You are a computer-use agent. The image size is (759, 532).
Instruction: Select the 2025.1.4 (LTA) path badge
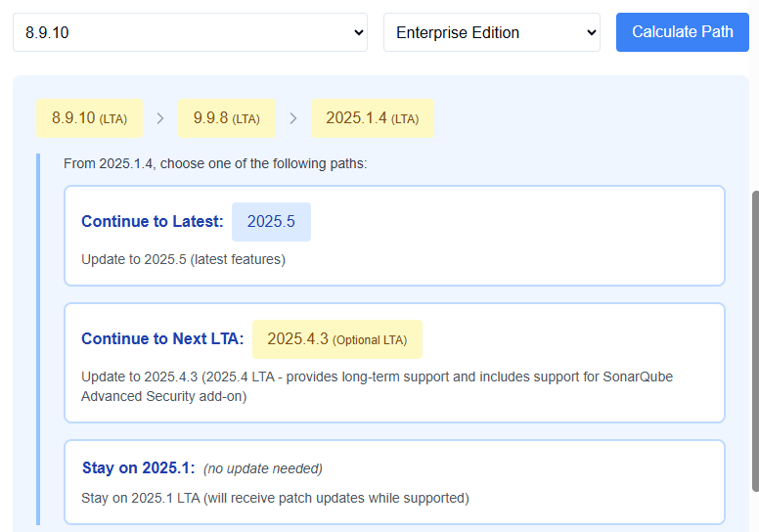(x=372, y=118)
